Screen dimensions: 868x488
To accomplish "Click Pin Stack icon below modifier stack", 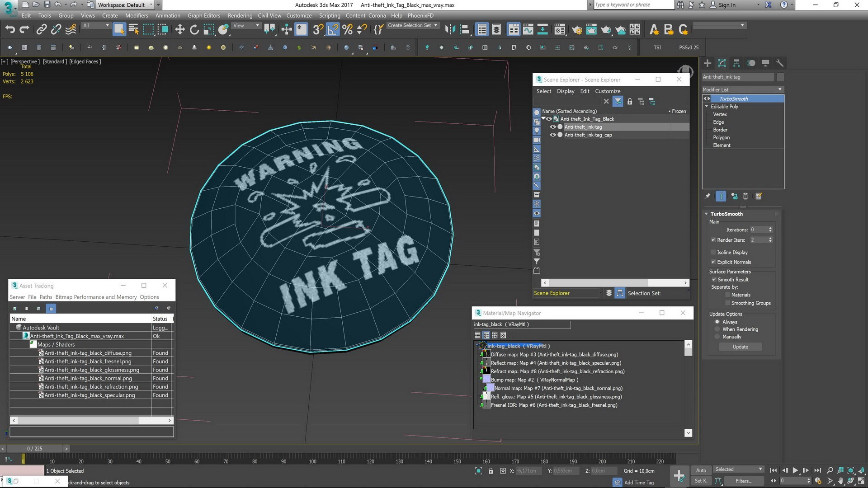I will pos(708,196).
